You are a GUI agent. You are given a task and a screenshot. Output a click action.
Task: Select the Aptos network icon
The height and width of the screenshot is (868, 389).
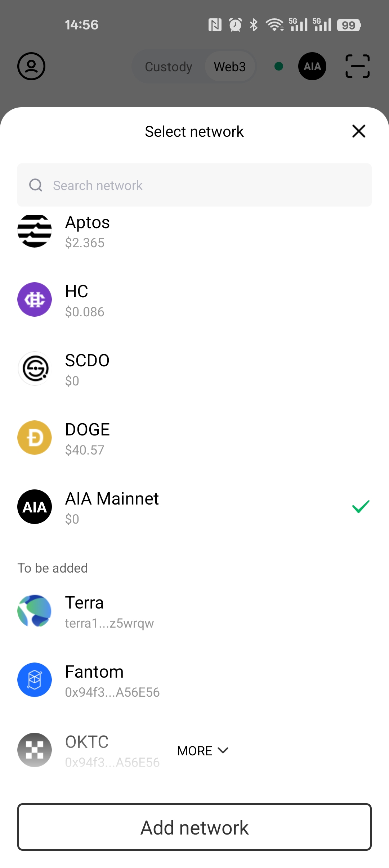coord(35,231)
